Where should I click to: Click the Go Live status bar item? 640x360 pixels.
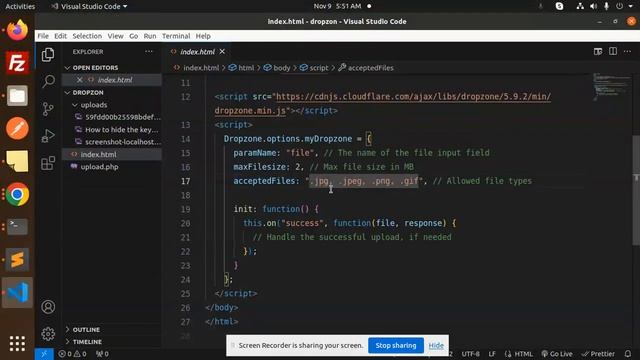pyautogui.click(x=557, y=354)
